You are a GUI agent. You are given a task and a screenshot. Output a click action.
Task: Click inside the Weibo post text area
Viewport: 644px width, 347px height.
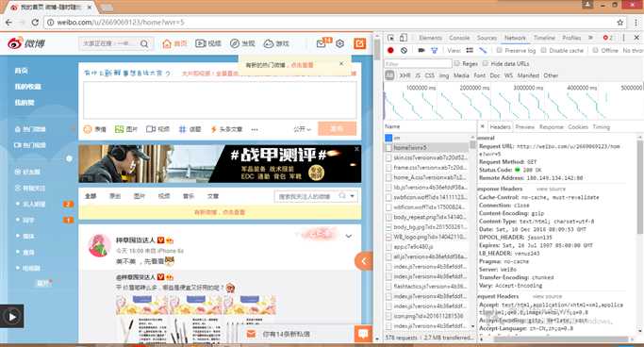tap(220, 100)
